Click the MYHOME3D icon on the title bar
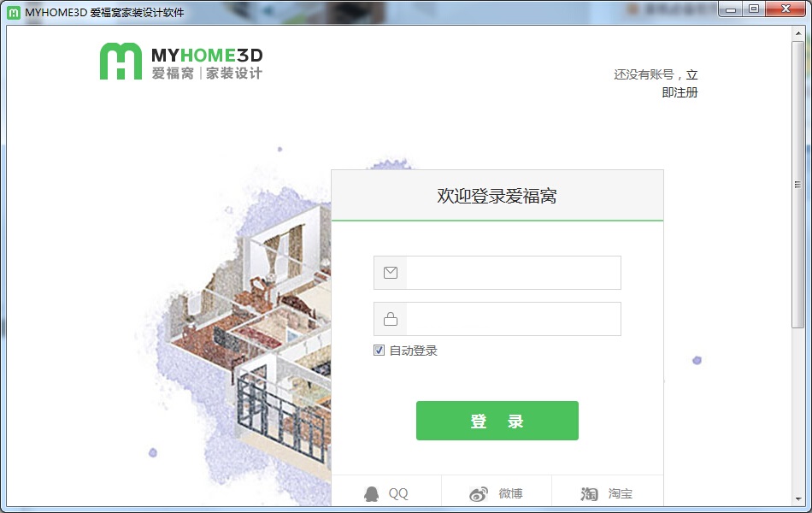The image size is (812, 513). coord(12,9)
